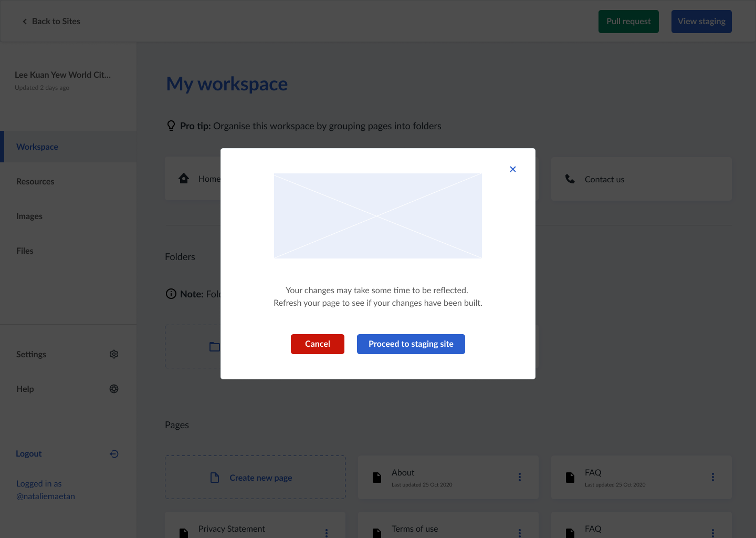Click the Pull request button
The image size is (756, 538).
628,21
